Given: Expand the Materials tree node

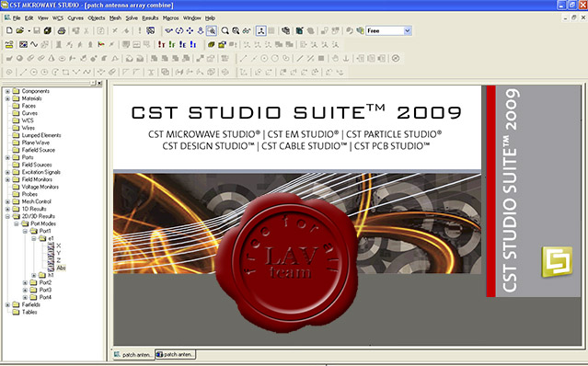Looking at the screenshot, I should coord(7,98).
